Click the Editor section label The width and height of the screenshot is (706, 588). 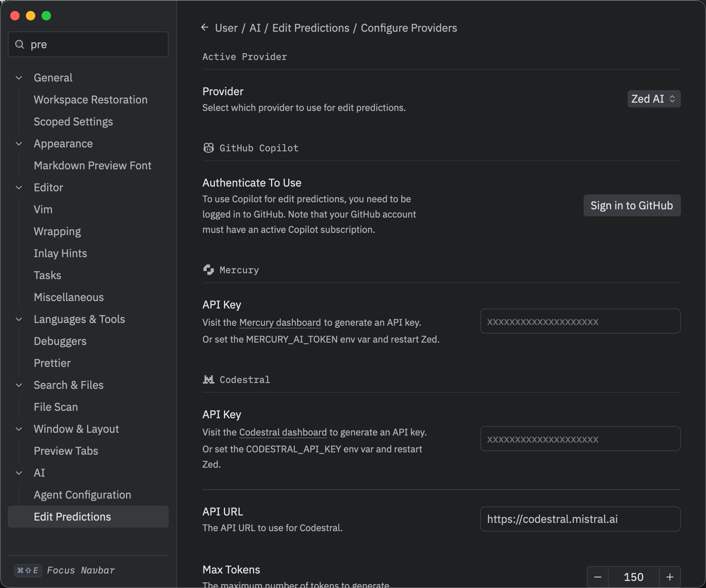(48, 187)
